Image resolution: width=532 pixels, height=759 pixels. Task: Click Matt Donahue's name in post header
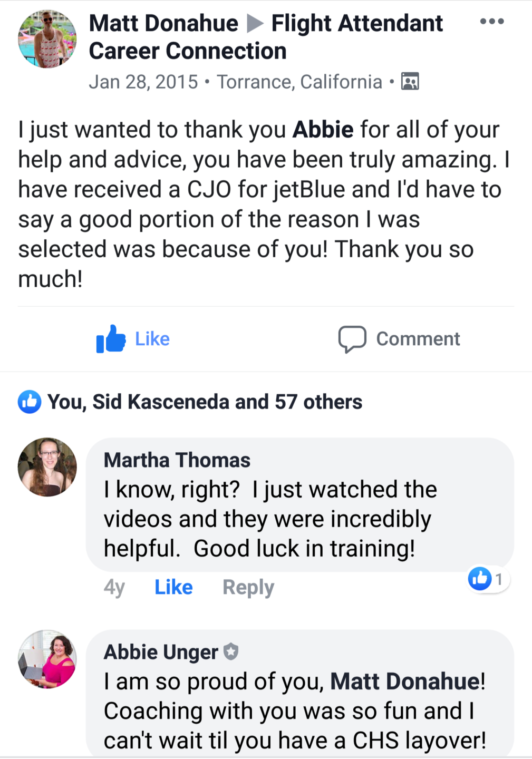coord(163,23)
